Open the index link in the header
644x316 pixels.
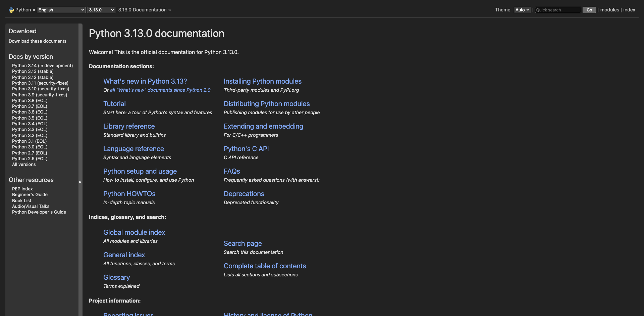pos(630,10)
